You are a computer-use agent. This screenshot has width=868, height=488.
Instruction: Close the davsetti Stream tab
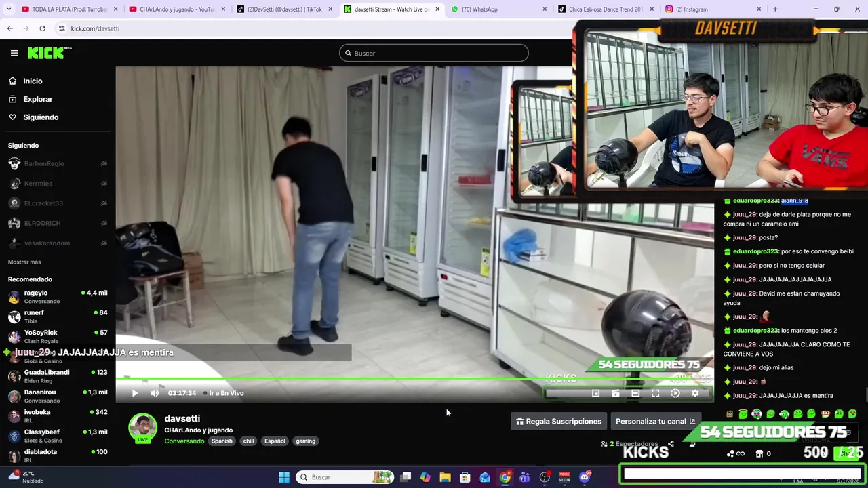coord(437,9)
